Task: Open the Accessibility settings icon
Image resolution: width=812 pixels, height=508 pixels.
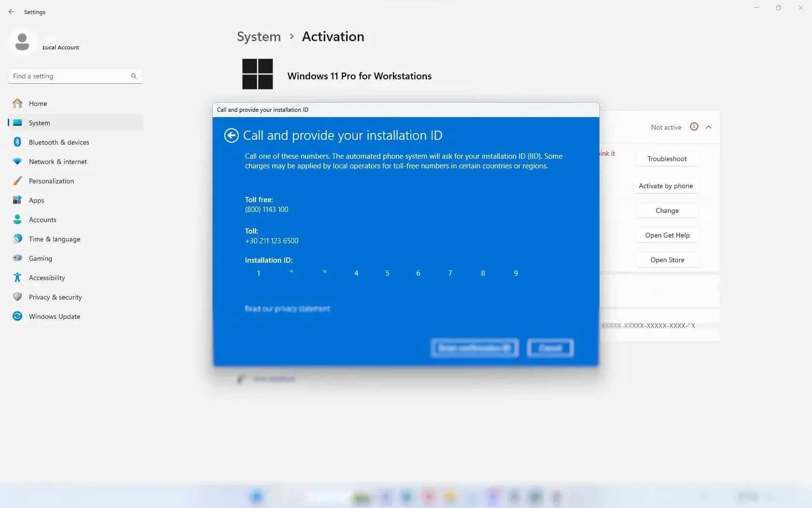Action: coord(17,277)
